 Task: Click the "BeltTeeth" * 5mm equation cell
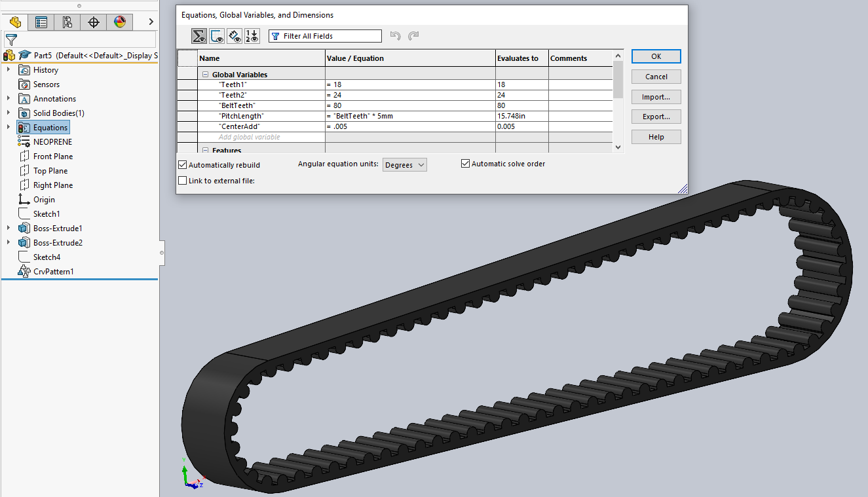point(410,117)
